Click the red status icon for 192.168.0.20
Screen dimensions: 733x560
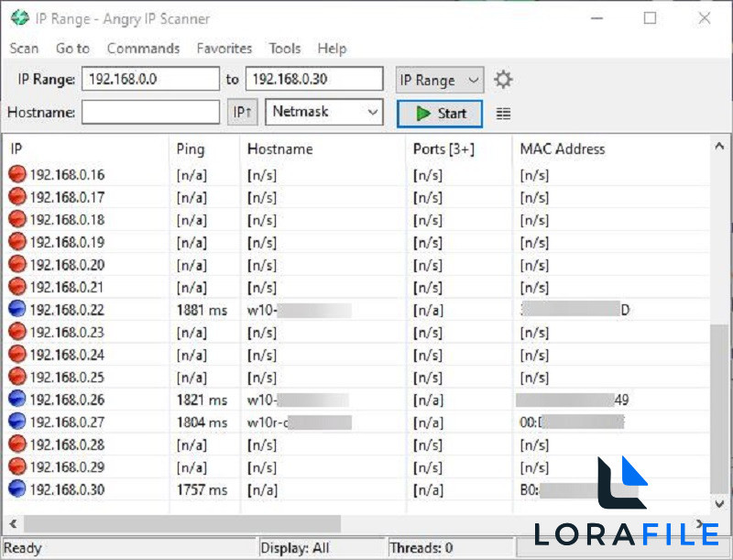pos(17,264)
